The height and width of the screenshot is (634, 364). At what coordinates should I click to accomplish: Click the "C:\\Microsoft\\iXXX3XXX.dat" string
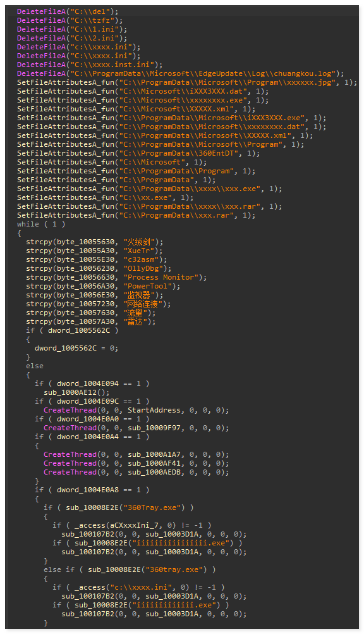coord(185,91)
